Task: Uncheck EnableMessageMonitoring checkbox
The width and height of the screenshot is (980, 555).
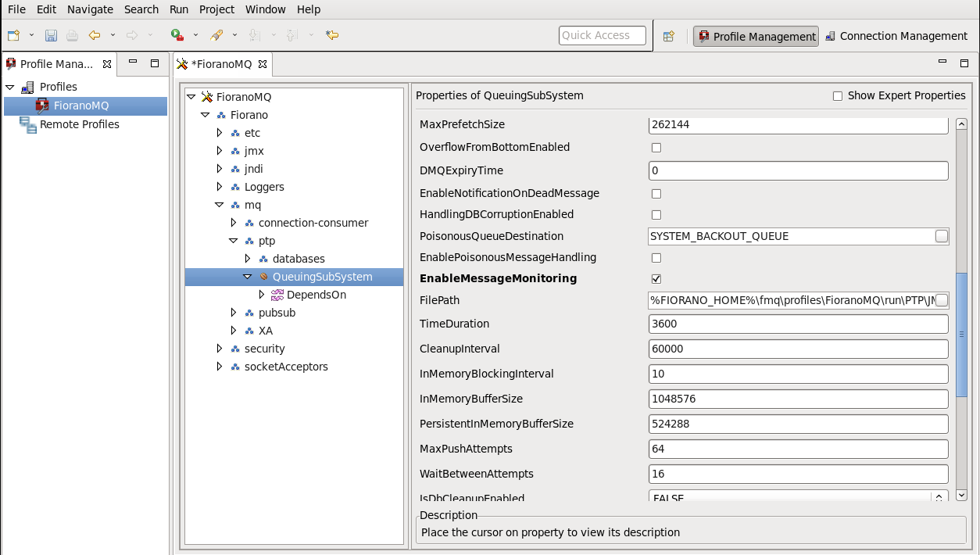Action: (x=656, y=279)
